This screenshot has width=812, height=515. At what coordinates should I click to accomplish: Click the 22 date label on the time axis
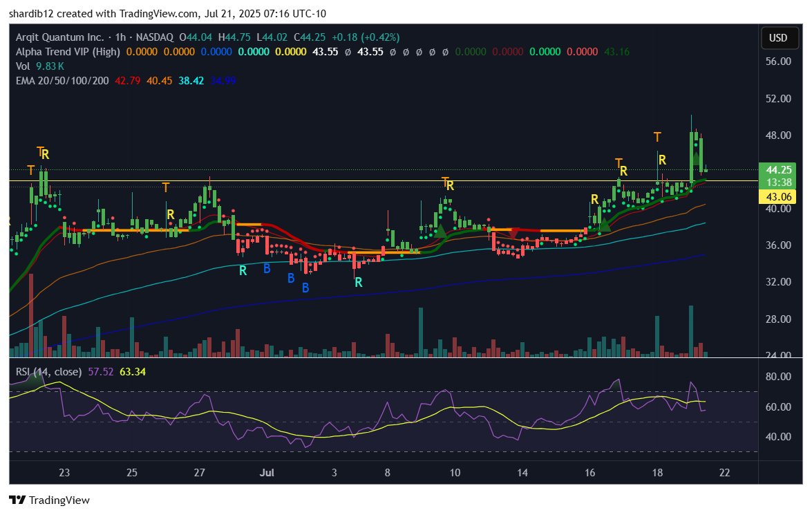[x=724, y=473]
